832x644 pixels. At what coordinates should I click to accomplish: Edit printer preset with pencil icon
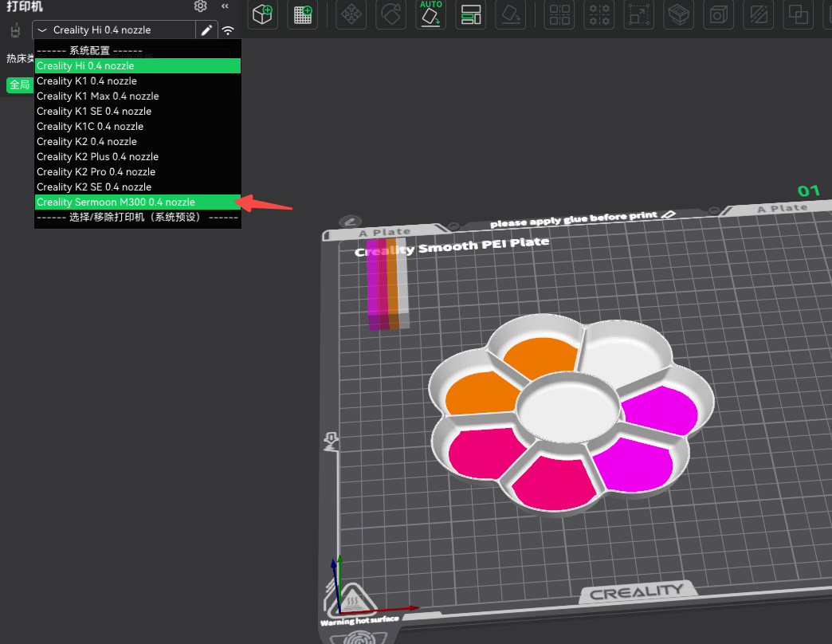206,30
